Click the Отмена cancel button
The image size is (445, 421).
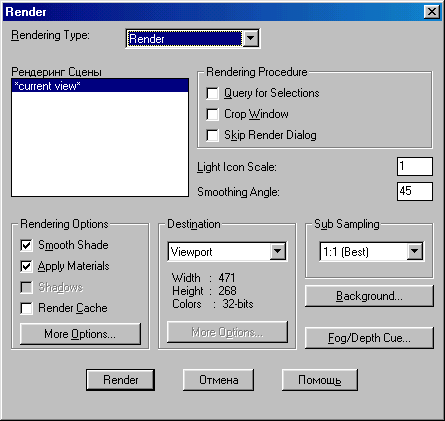coord(218,380)
